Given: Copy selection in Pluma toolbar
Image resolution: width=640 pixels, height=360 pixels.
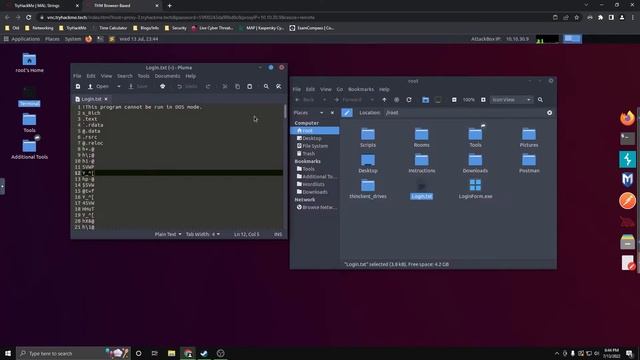Looking at the screenshot, I should [237, 87].
